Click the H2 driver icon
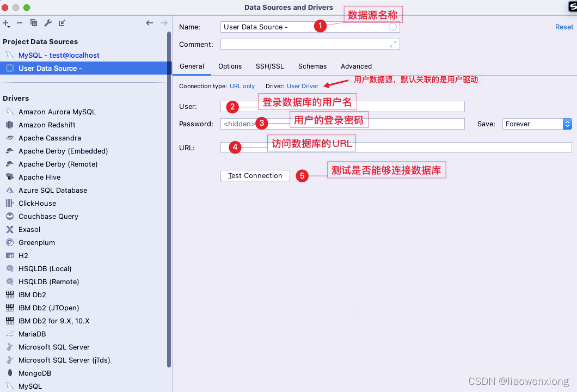577x392 pixels. coord(10,255)
